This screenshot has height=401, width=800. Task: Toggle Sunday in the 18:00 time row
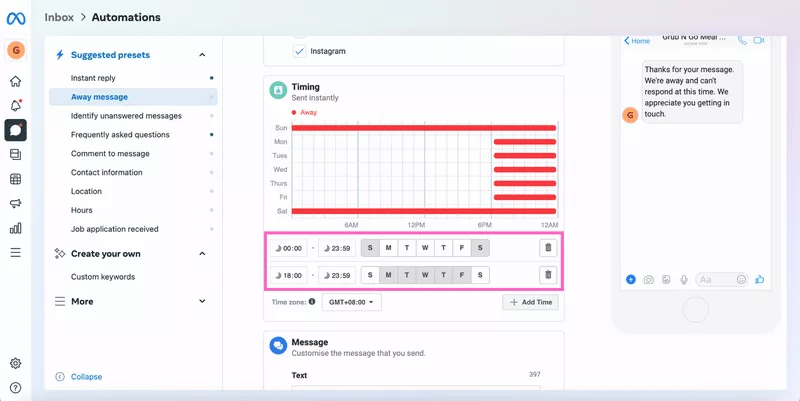[x=370, y=275]
